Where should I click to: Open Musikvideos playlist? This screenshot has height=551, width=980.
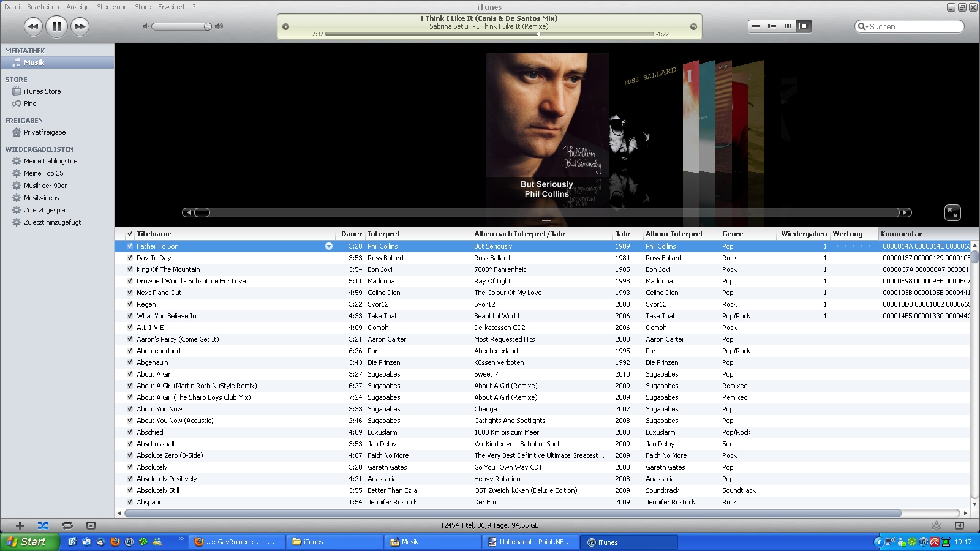pos(42,198)
